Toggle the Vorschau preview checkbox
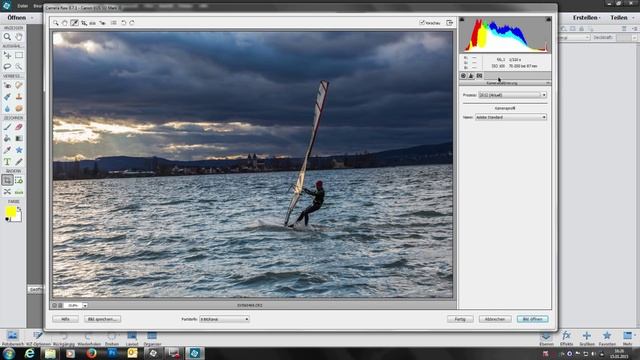 pyautogui.click(x=422, y=23)
